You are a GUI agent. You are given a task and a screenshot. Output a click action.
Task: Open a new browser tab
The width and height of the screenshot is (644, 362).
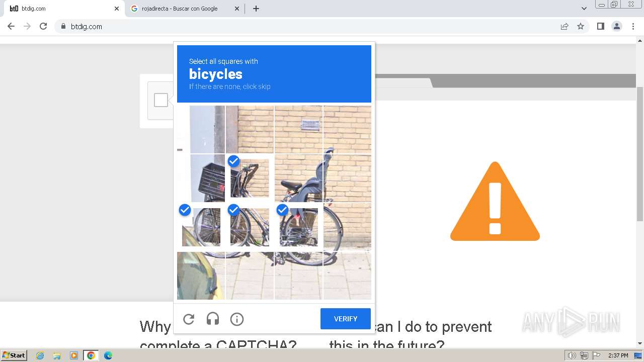pyautogui.click(x=256, y=9)
